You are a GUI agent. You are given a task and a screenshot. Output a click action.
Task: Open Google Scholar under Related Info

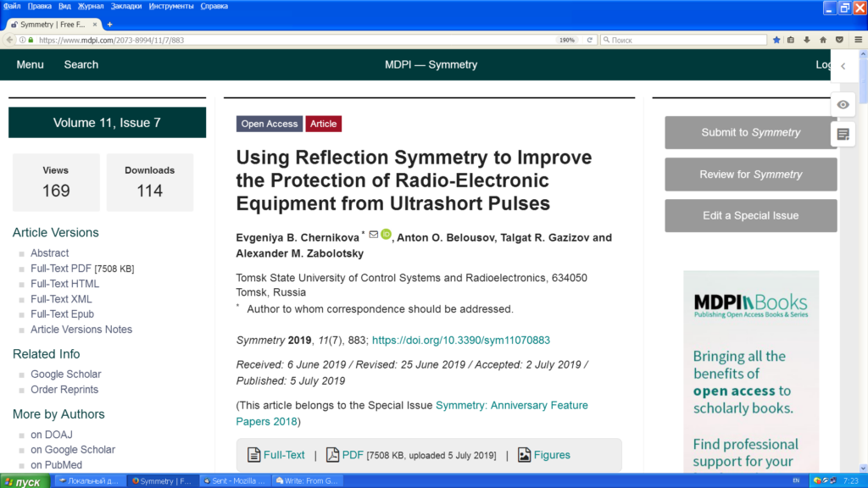(x=66, y=374)
